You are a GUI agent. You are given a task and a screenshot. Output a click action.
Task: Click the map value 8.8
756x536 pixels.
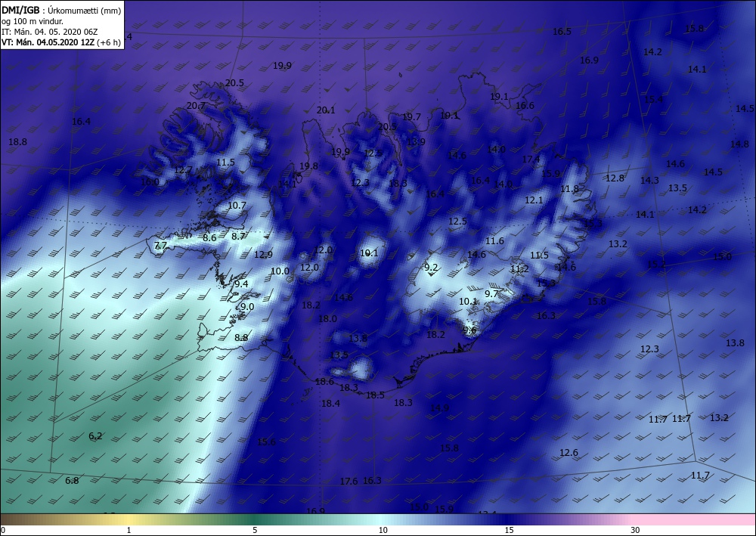[x=241, y=337]
